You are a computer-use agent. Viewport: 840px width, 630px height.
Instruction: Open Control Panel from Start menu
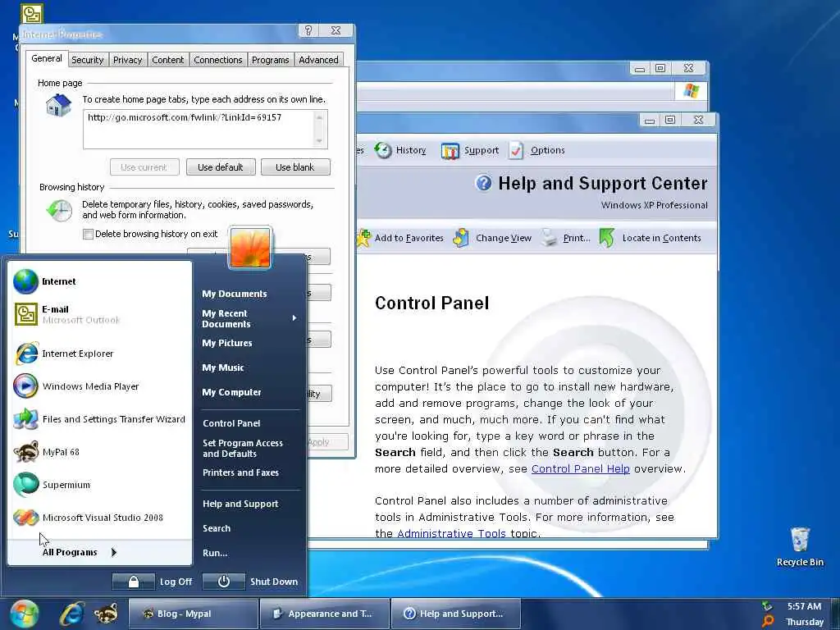[231, 423]
